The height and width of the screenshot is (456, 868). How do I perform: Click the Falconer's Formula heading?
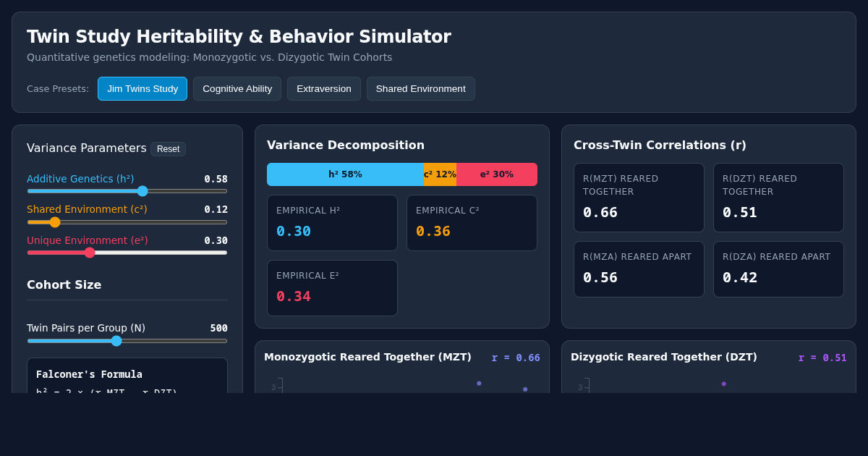89,374
